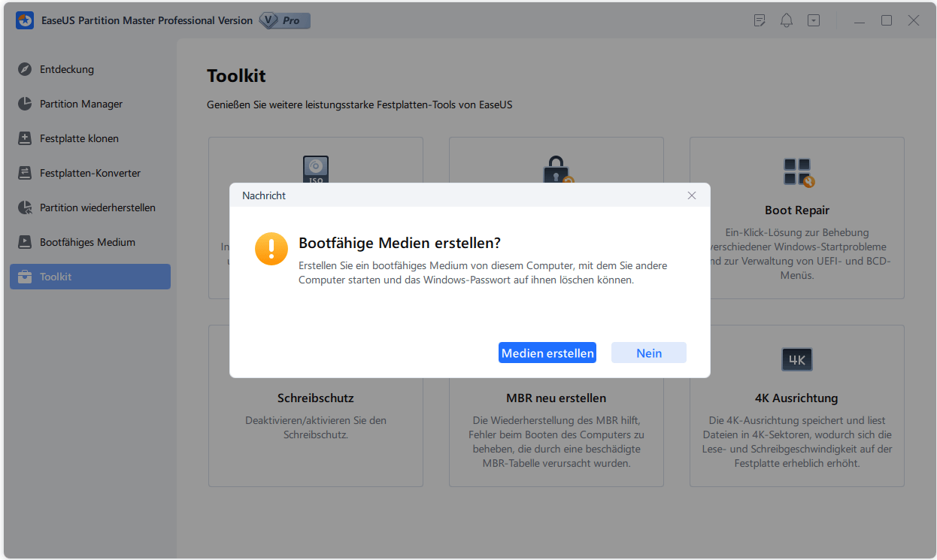Confirm with the Medien erstellen button

547,353
